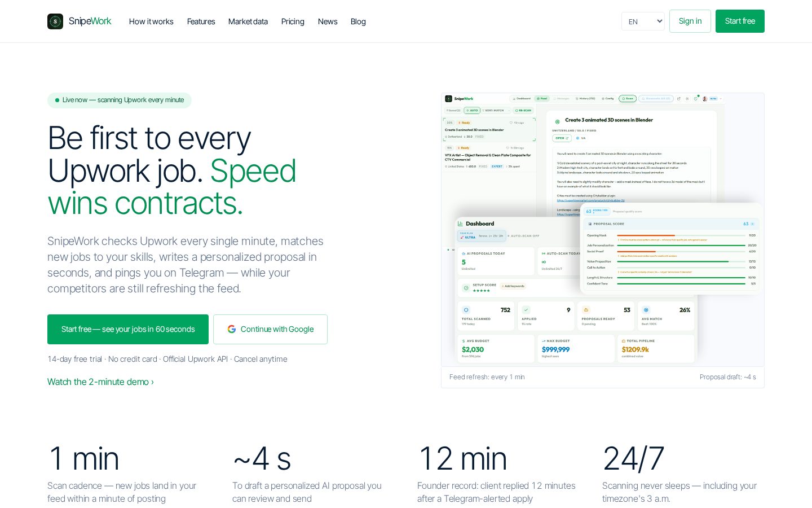Collapse the Proposal Score panel header
The image size is (812, 508).
point(672,224)
